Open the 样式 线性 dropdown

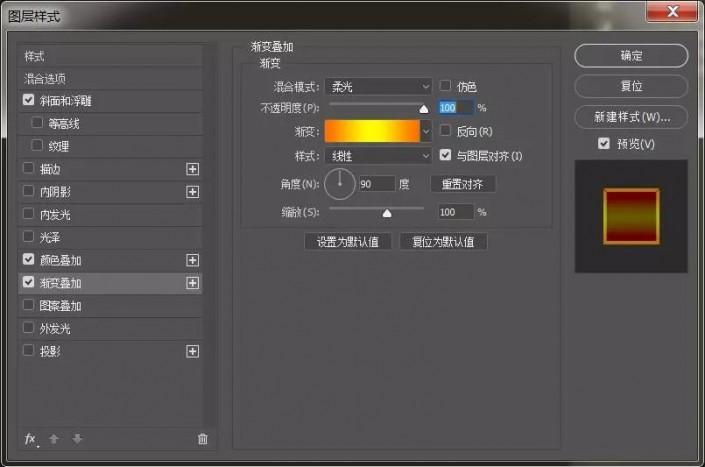pos(378,156)
